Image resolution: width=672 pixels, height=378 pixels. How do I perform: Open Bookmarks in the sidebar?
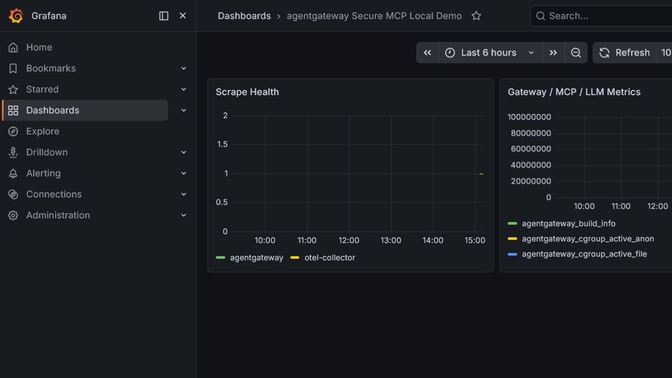click(x=51, y=68)
